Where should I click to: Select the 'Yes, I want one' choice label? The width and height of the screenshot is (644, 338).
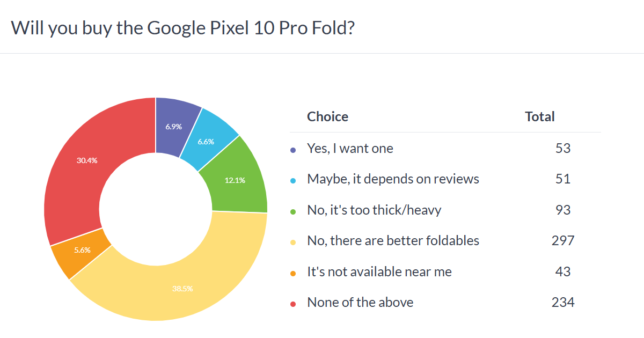click(350, 149)
